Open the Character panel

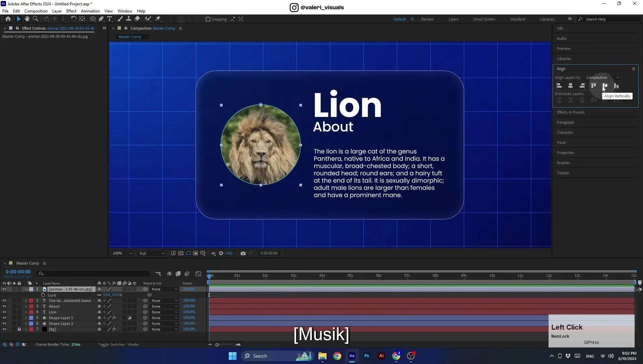pyautogui.click(x=565, y=132)
